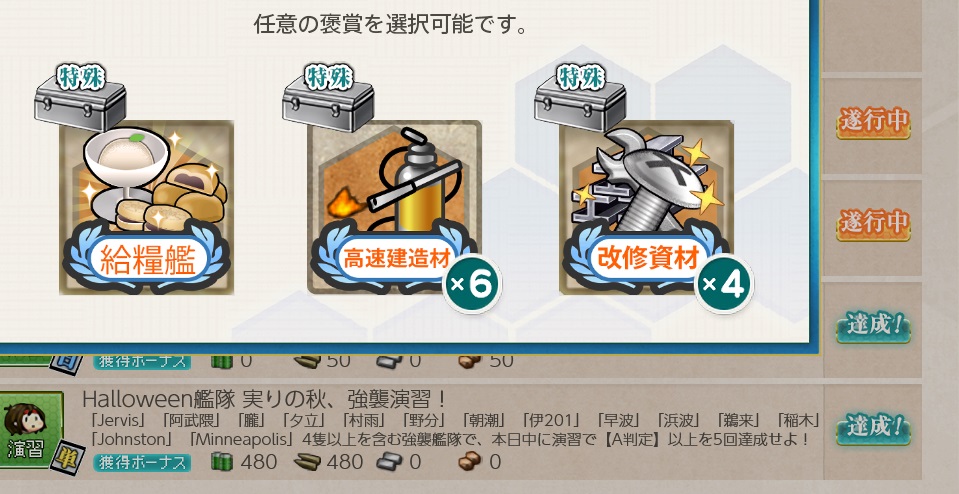Image resolution: width=959 pixels, height=494 pixels.
Task: Pick the 改修資材 improvement materials reward
Action: pos(646,207)
